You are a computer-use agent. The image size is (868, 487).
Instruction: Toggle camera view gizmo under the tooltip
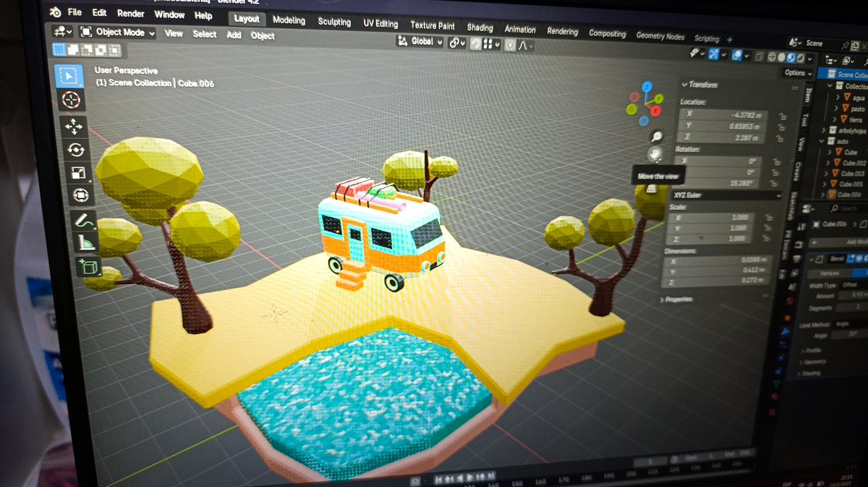651,188
